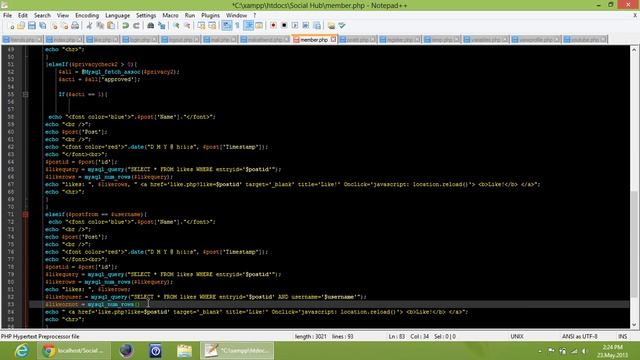The height and width of the screenshot is (360, 640).
Task: Switch to Chrome localhost/Social taskbar window
Action: point(74,351)
